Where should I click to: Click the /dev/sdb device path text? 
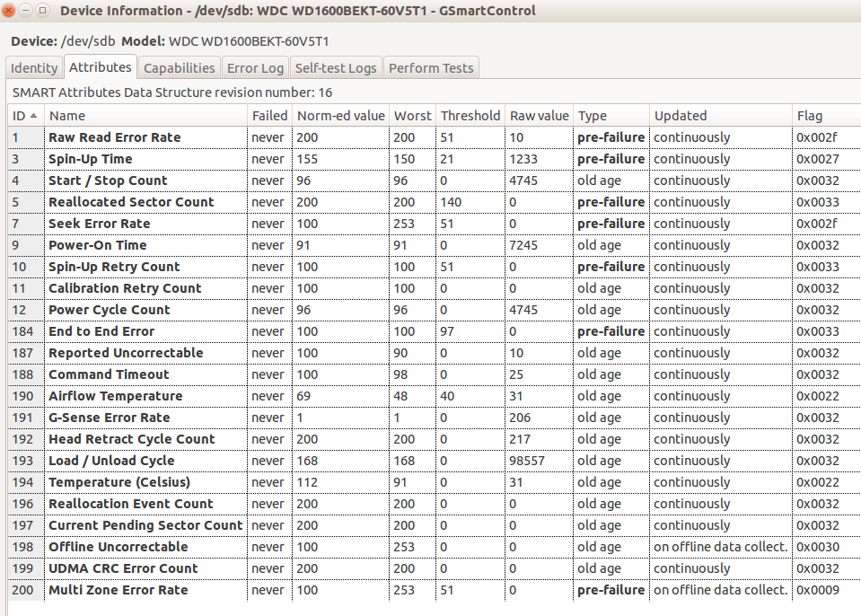point(88,41)
